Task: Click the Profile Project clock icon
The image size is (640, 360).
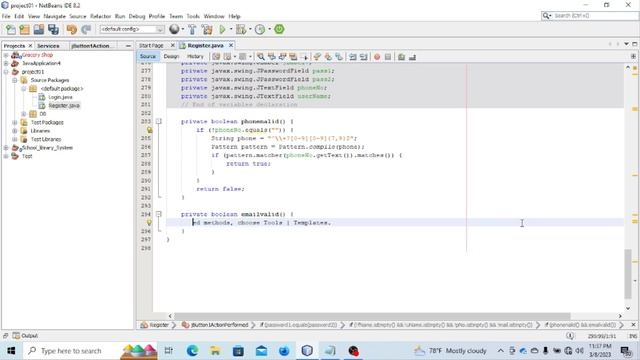Action: 260,29
